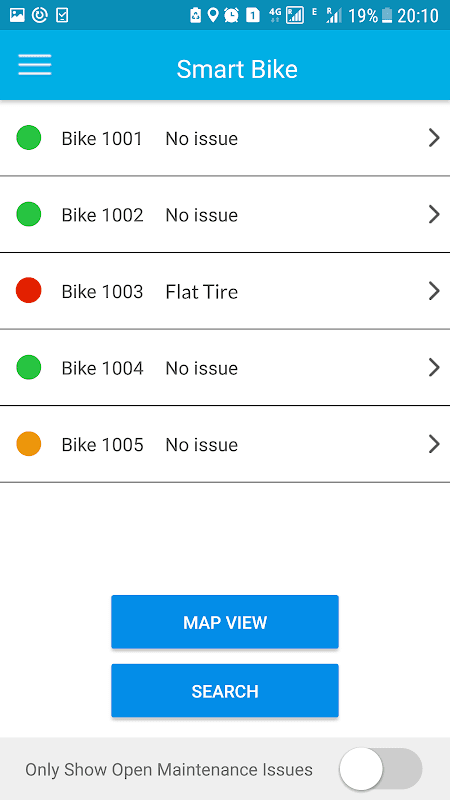Toggle Only Show Open Maintenance Issues switch
The image size is (450, 800).
click(x=381, y=769)
